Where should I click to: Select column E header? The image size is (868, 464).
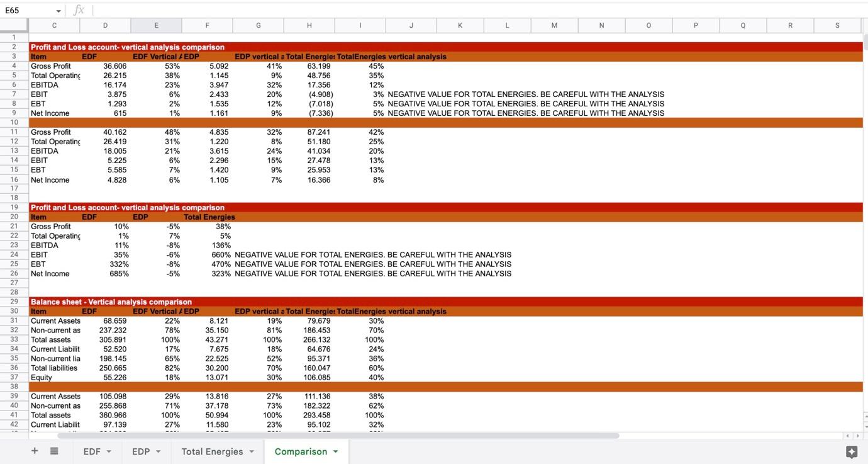coord(156,25)
